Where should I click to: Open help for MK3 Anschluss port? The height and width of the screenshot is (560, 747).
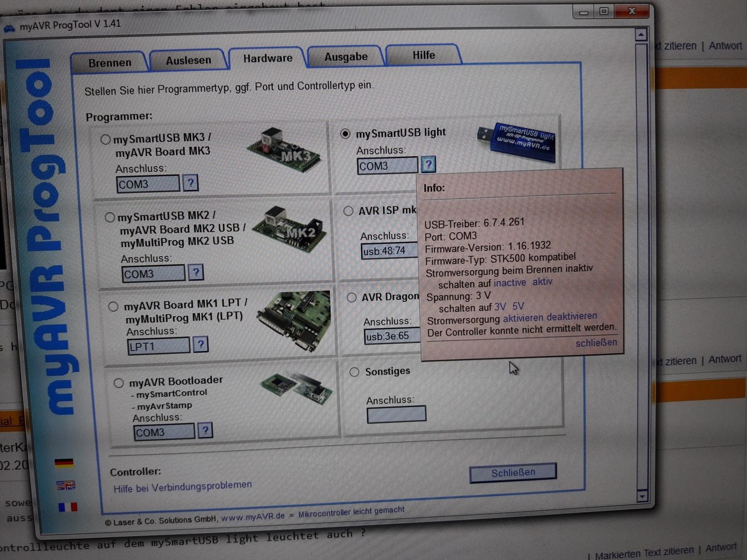point(191,183)
